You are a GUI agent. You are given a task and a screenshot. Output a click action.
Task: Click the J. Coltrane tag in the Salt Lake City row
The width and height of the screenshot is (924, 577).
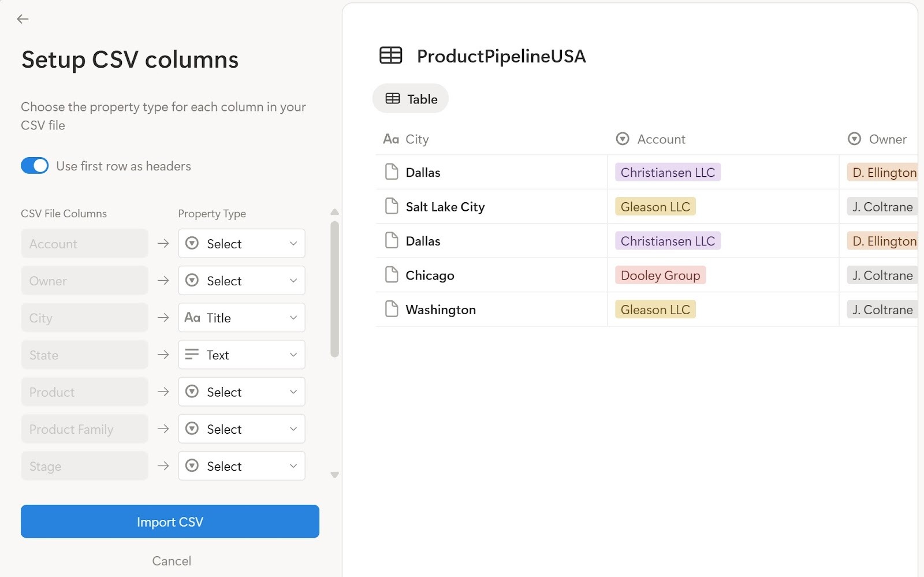[882, 206]
